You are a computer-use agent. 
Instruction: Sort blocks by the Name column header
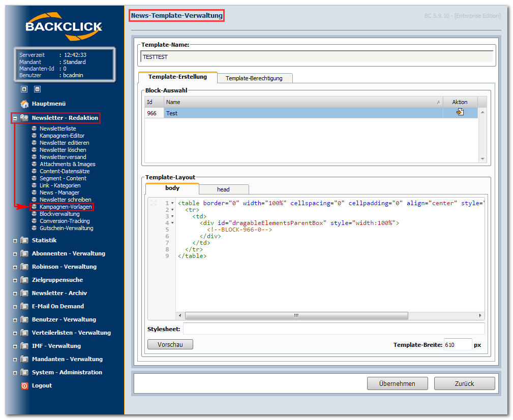(x=304, y=102)
